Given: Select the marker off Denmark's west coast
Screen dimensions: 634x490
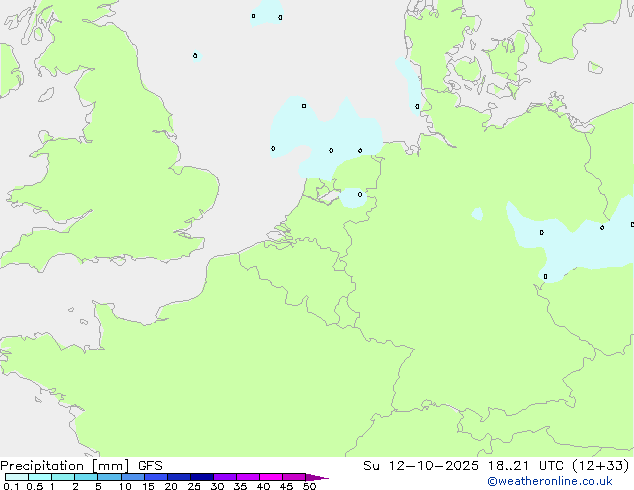Looking at the screenshot, I should coord(417,106).
